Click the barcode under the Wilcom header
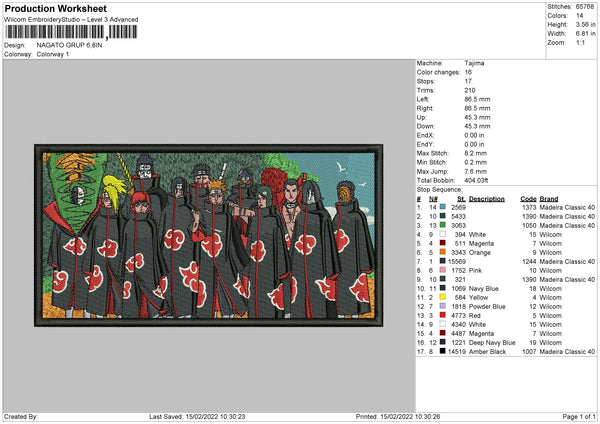 pos(71,32)
